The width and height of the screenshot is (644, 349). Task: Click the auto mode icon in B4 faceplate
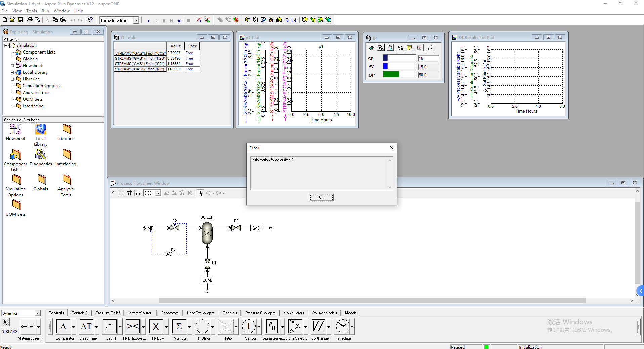click(371, 48)
